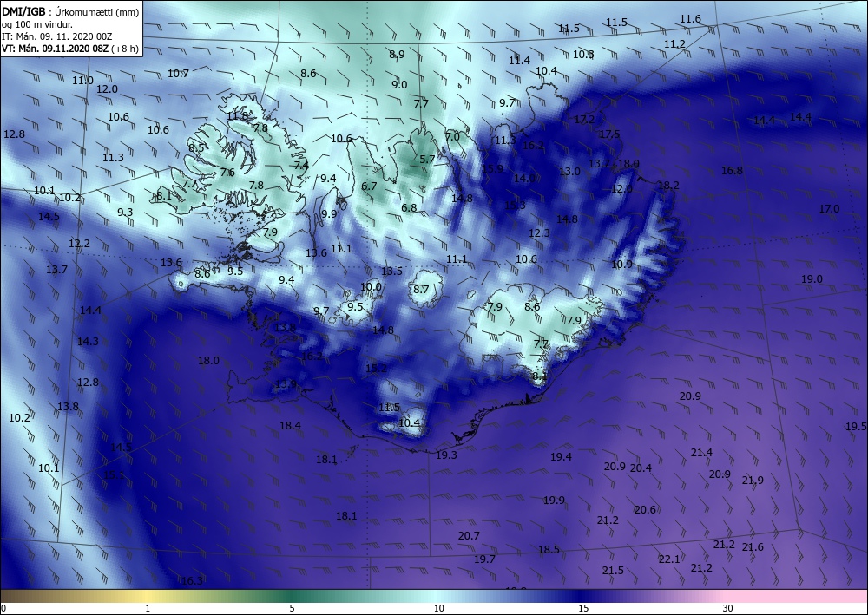Select the 17.2 value label
This screenshot has height=615, width=868.
tap(584, 119)
